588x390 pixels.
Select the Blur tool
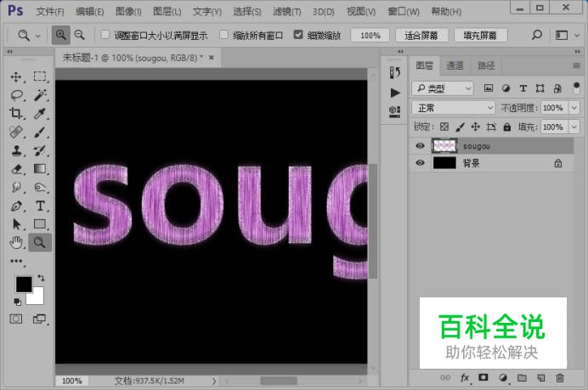(16, 187)
